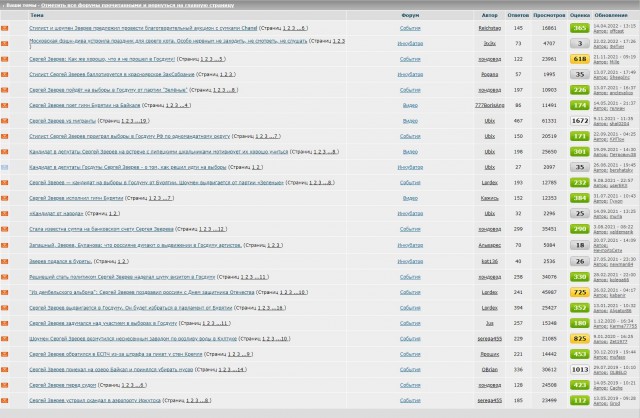The height and width of the screenshot is (418, 640).
Task: Click the reply count 467
Action: pyautogui.click(x=518, y=121)
